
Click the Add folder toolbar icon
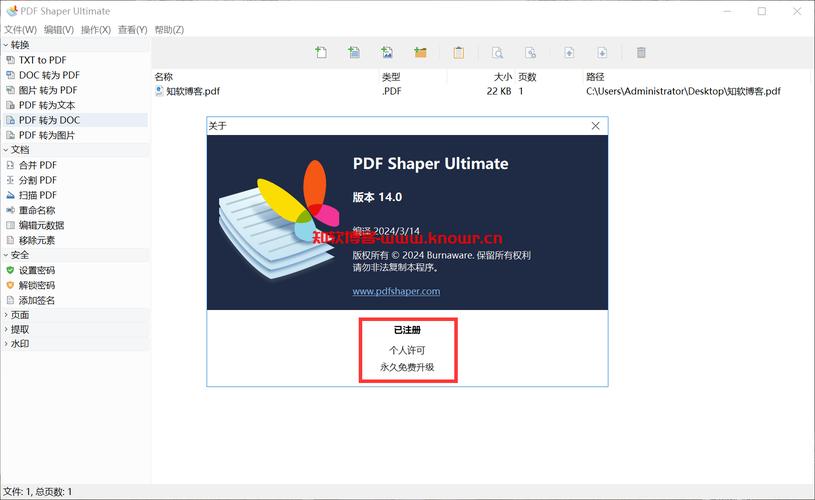point(420,52)
